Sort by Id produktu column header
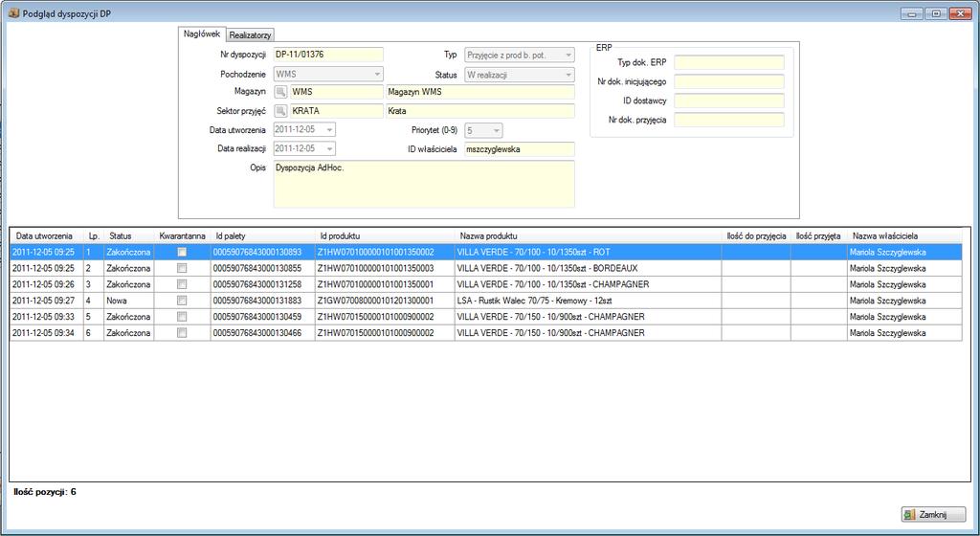The width and height of the screenshot is (980, 536). click(385, 236)
